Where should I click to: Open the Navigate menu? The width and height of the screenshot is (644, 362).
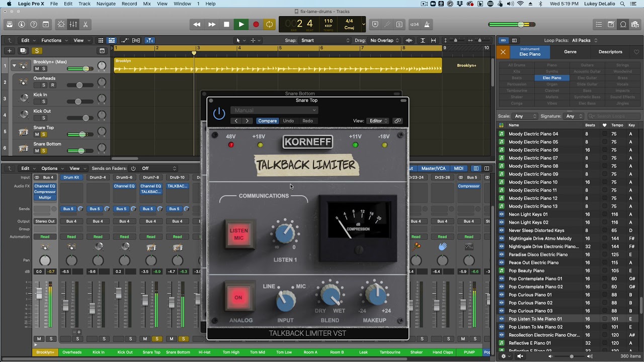coord(106,4)
